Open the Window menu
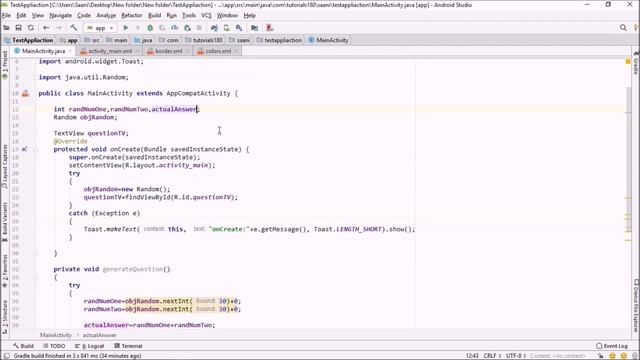640x360 pixels. [227, 16]
